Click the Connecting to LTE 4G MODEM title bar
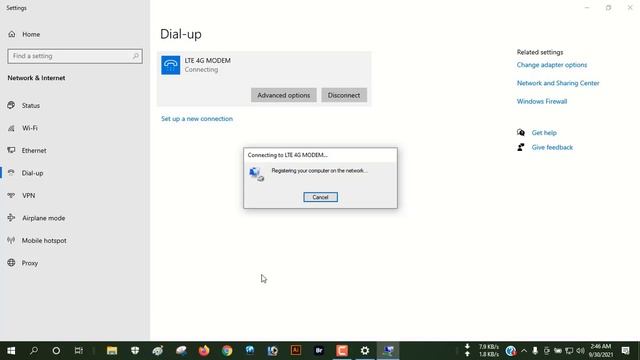This screenshot has height=360, width=640. point(320,155)
